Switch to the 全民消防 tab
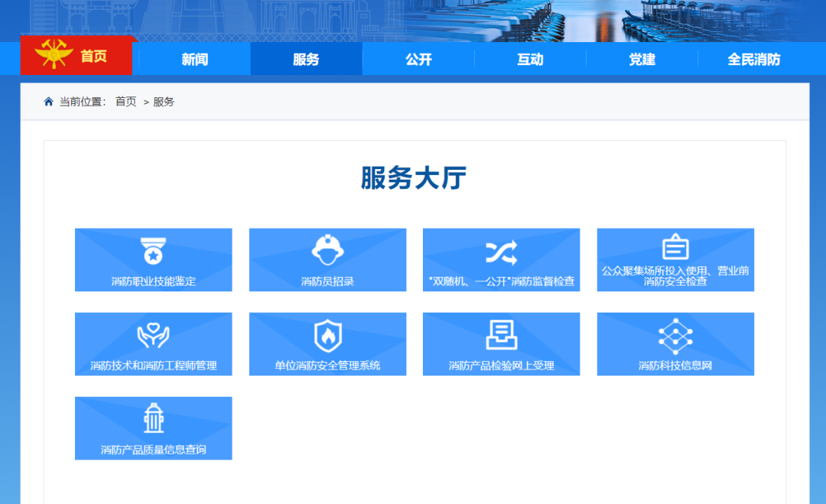The width and height of the screenshot is (826, 504). click(755, 58)
